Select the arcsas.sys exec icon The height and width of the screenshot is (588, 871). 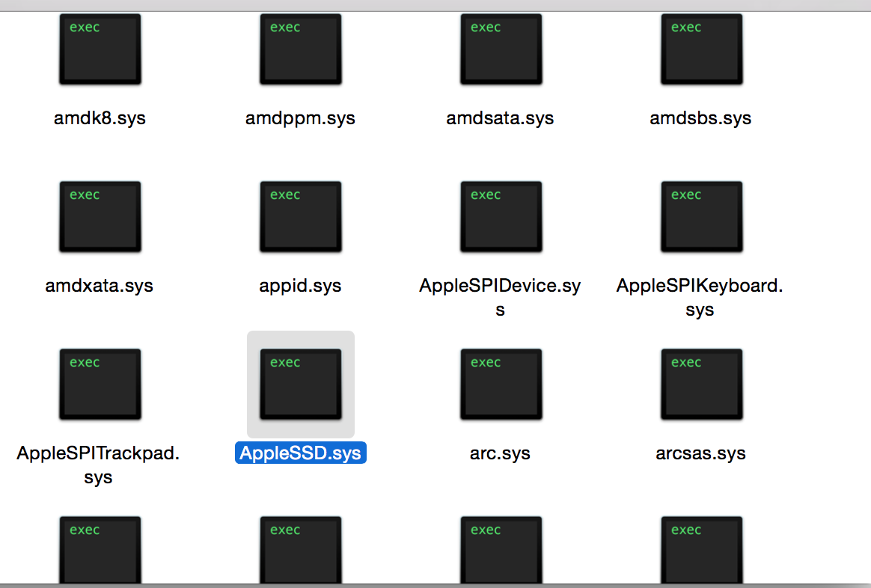(x=702, y=385)
